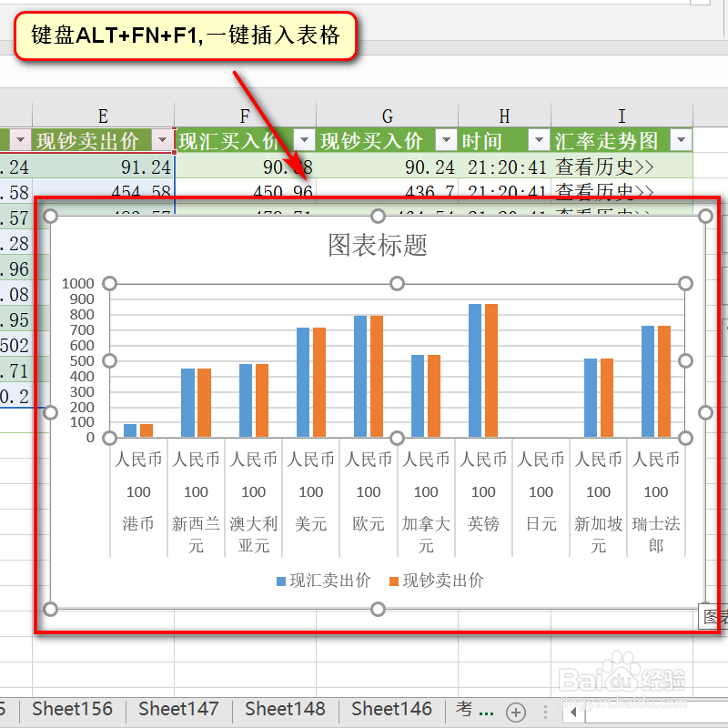
Task: Switch to the Sheet146 tab
Action: pyautogui.click(x=391, y=708)
